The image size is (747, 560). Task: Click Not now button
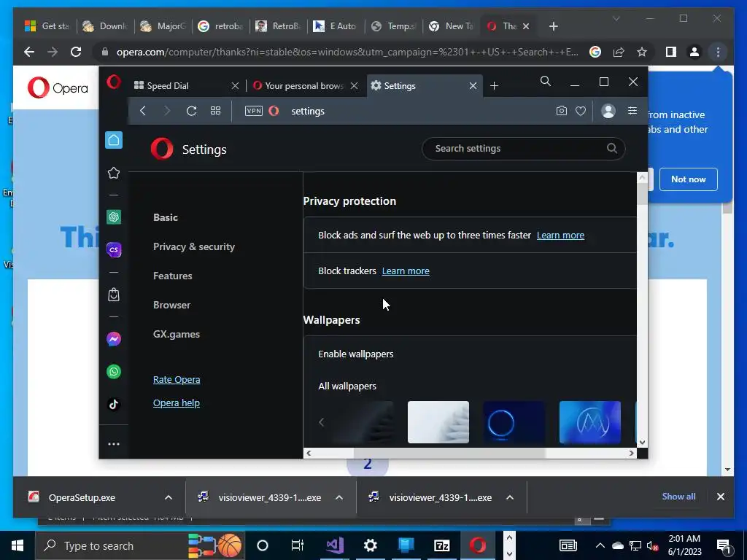click(x=689, y=179)
